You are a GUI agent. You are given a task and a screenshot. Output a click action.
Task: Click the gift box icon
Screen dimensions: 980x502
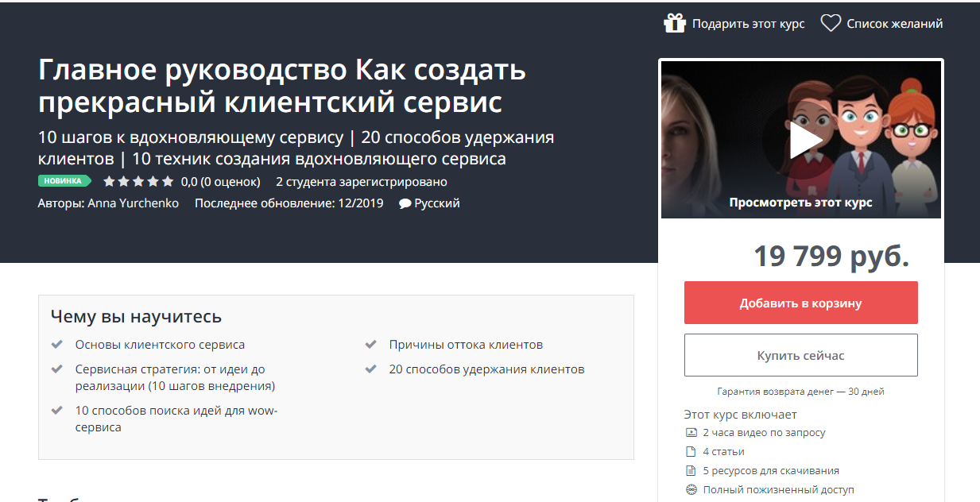674,24
